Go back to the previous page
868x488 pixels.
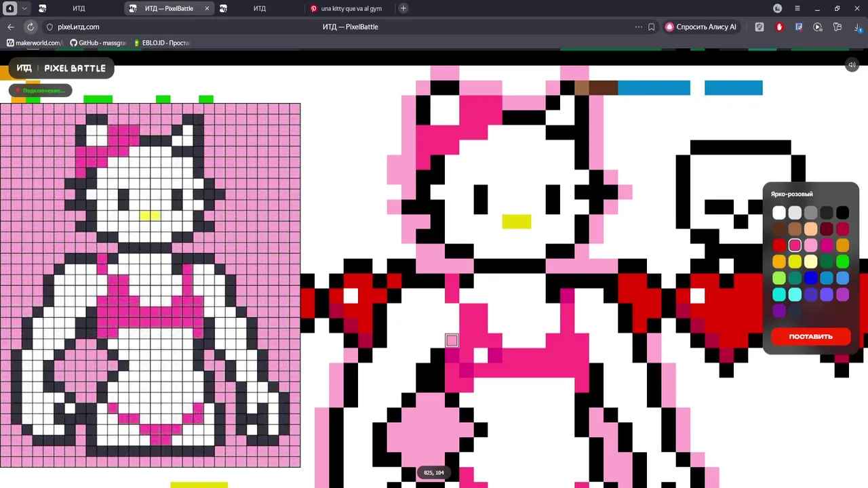point(11,27)
